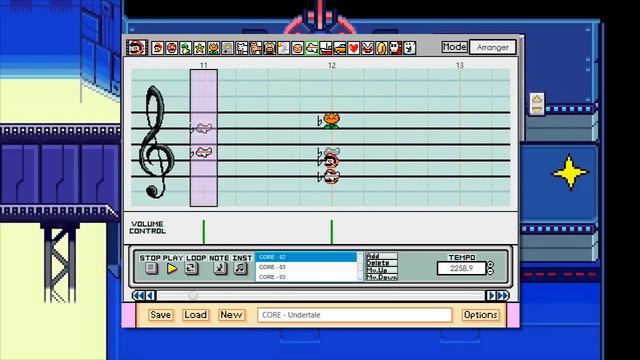
Task: Click measure number 12 marker
Action: point(331,65)
